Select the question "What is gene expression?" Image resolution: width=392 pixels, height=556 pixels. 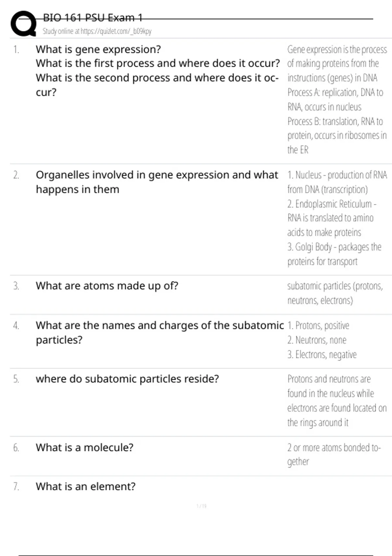98,49
